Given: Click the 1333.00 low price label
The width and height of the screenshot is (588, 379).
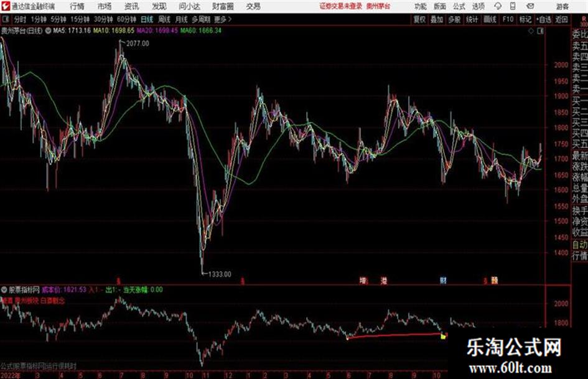Looking at the screenshot, I should 220,274.
